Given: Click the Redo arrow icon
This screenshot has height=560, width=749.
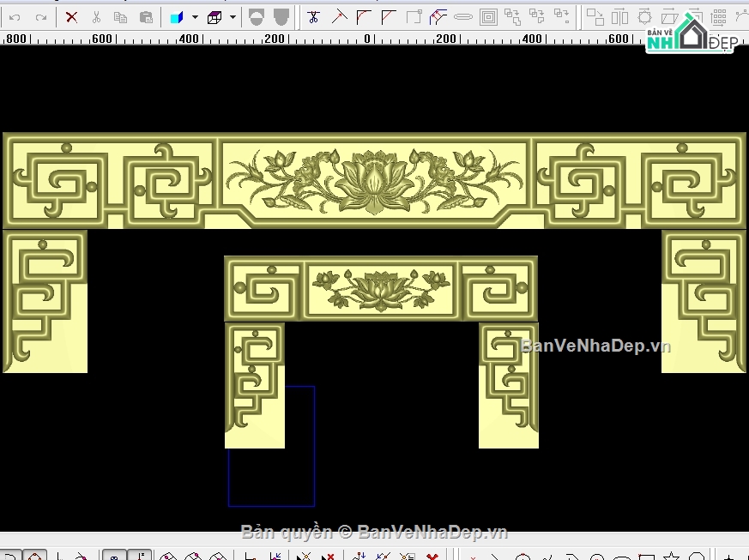Looking at the screenshot, I should coord(40,18).
